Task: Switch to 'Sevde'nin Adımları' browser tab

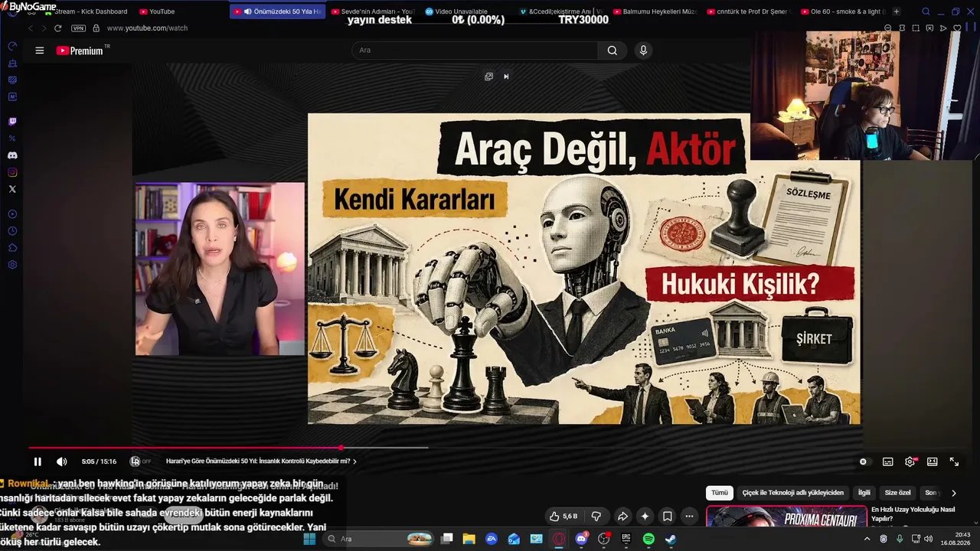Action: (372, 11)
